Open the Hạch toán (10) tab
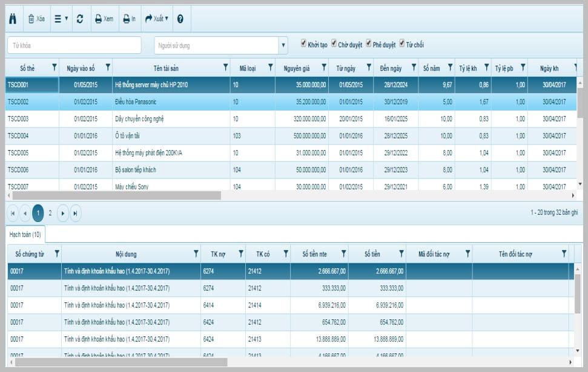This screenshot has height=372, width=588. [25, 235]
